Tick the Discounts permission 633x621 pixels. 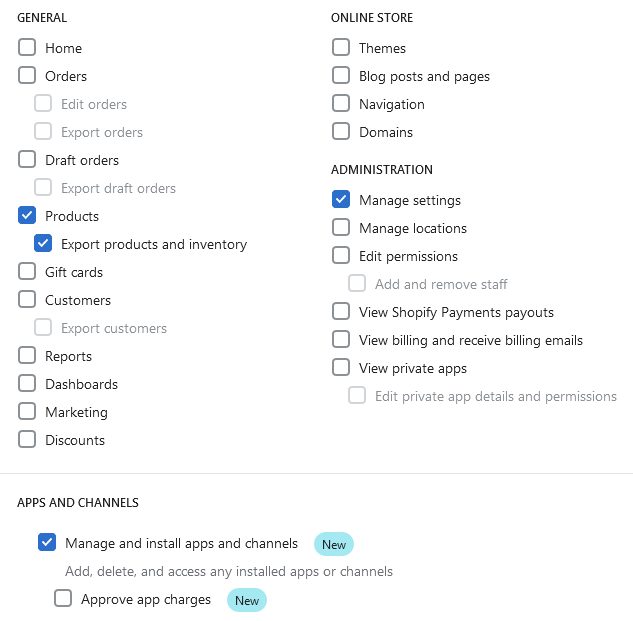coord(27,440)
